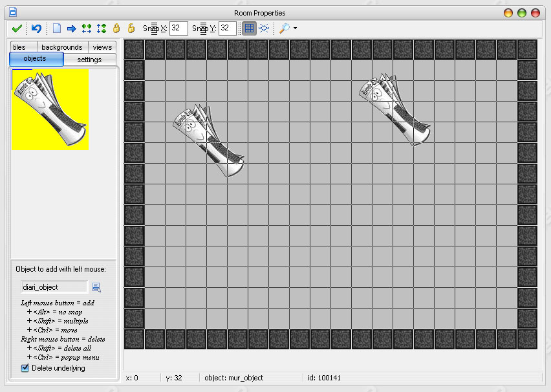Switch to the tiles tab
551x392 pixels.
(19, 47)
